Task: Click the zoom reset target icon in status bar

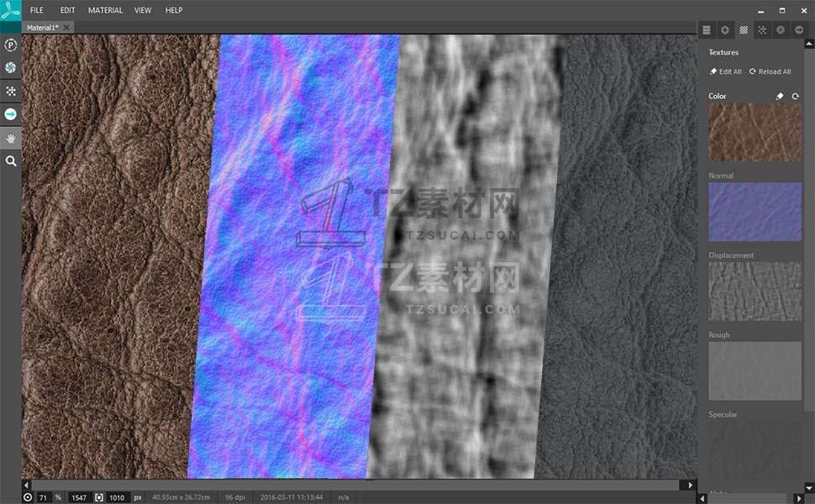Action: pyautogui.click(x=28, y=497)
